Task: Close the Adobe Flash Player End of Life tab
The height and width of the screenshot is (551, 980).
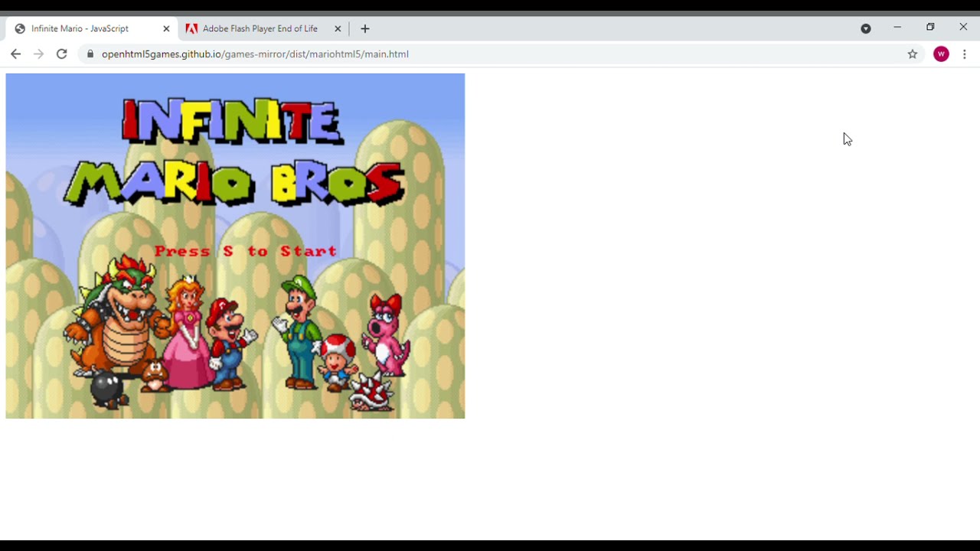Action: 338,29
